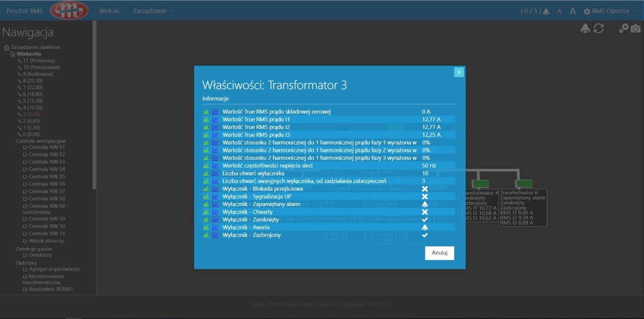Open bar chart for True RMS prądu I1
Image resolution: width=644 pixels, height=319 pixels.
(206, 119)
